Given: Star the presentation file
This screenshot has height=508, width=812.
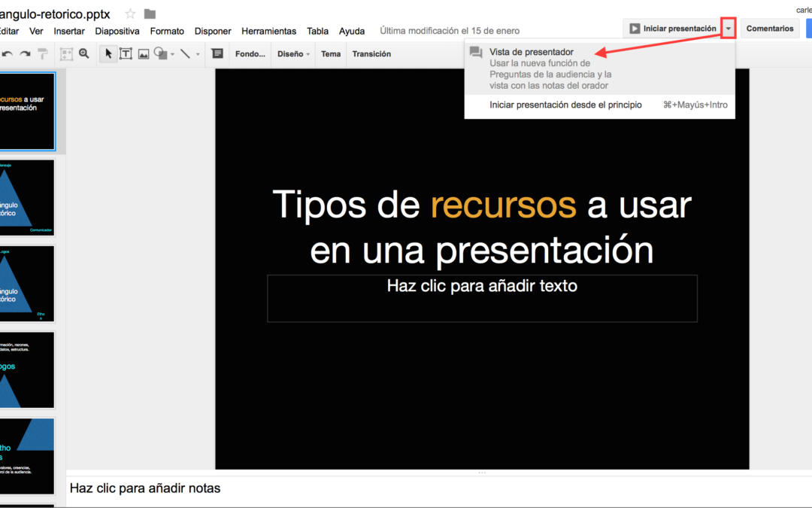Looking at the screenshot, I should (130, 14).
